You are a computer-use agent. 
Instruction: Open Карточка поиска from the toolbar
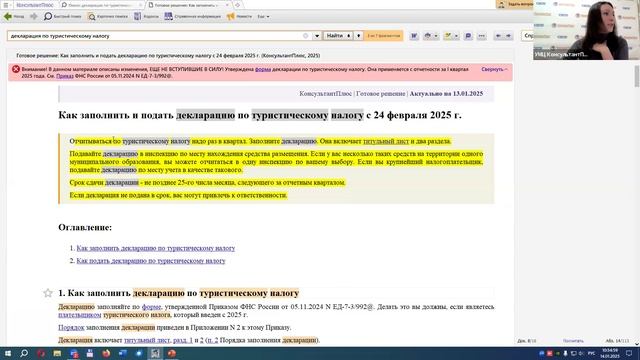[108, 16]
